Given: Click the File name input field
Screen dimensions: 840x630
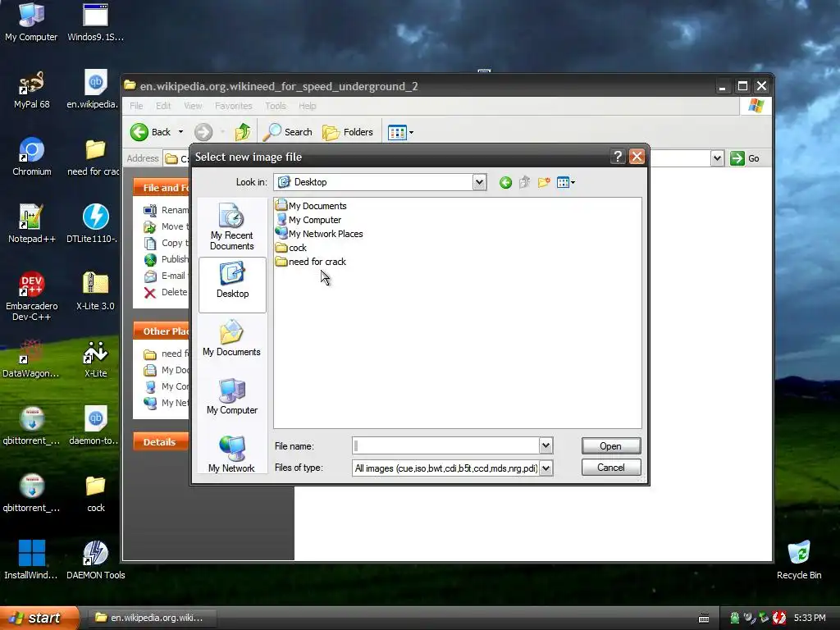Looking at the screenshot, I should 445,445.
